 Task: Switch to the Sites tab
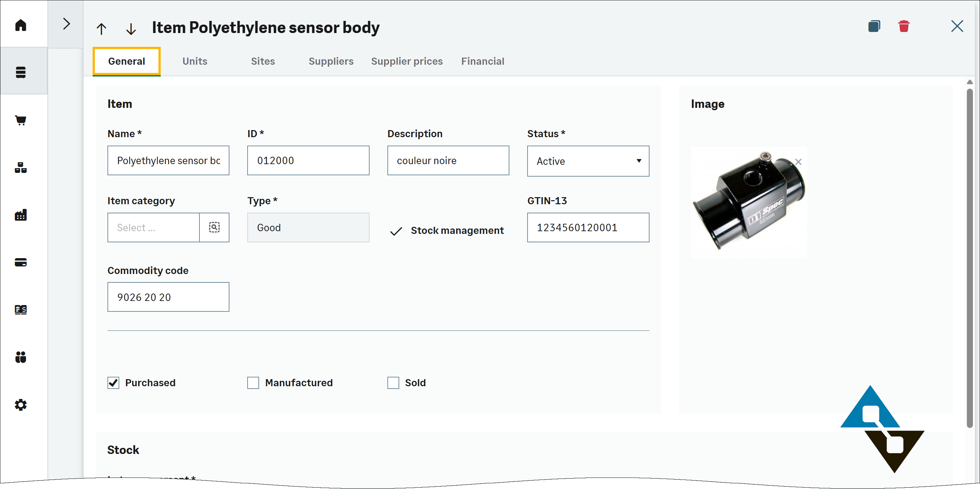click(x=263, y=61)
